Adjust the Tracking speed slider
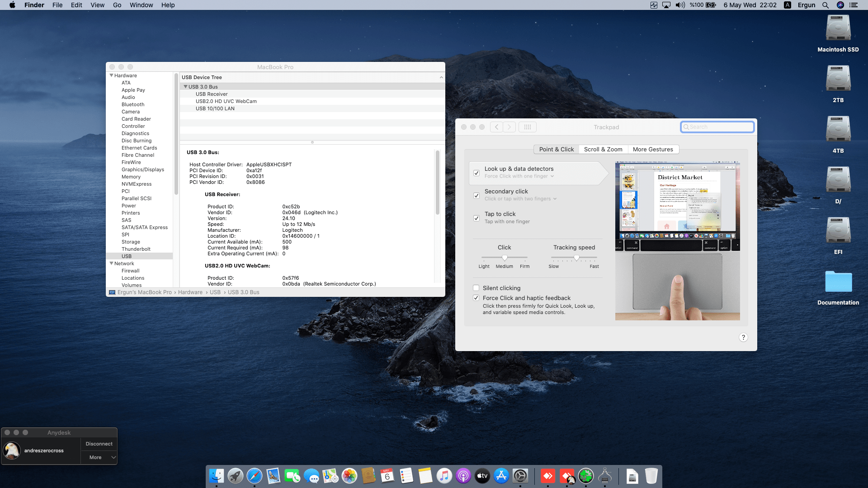Viewport: 868px width, 488px height. (576, 258)
